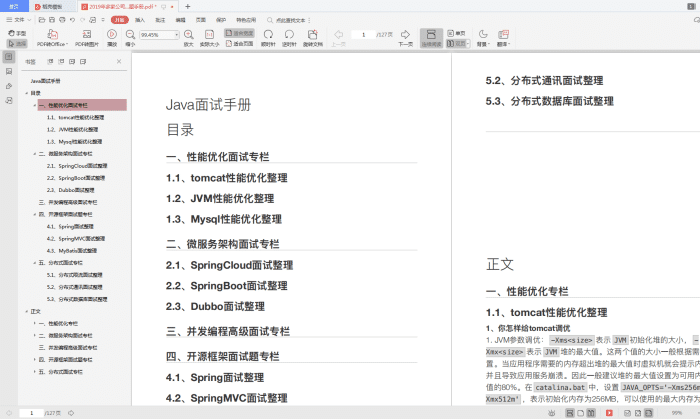Switch to the 页面 ribbon tab

[x=201, y=20]
